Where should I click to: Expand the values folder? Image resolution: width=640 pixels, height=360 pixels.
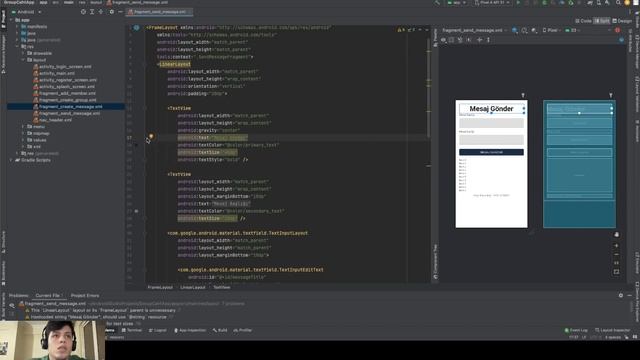(23, 140)
